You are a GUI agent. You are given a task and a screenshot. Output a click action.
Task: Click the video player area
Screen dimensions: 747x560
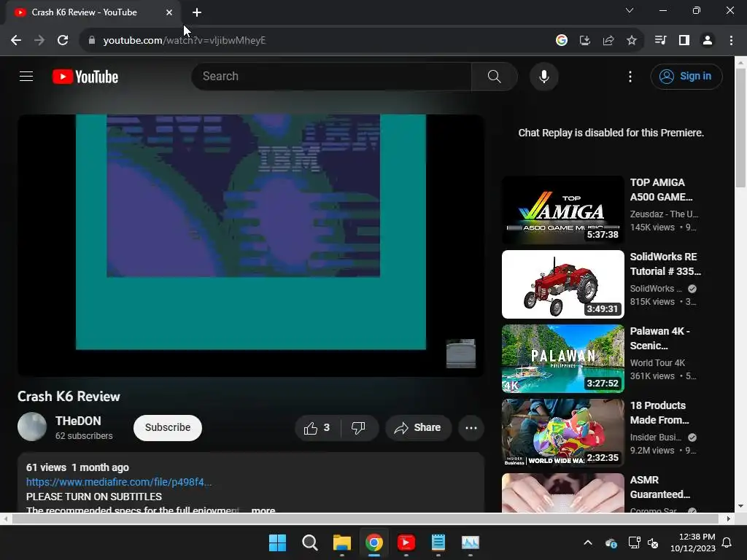(x=251, y=245)
